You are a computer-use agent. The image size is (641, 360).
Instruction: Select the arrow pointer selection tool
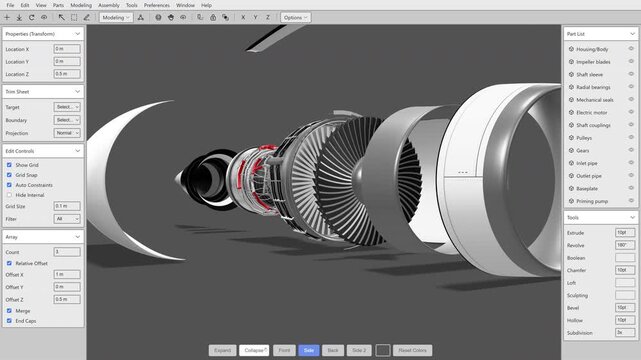[61, 18]
